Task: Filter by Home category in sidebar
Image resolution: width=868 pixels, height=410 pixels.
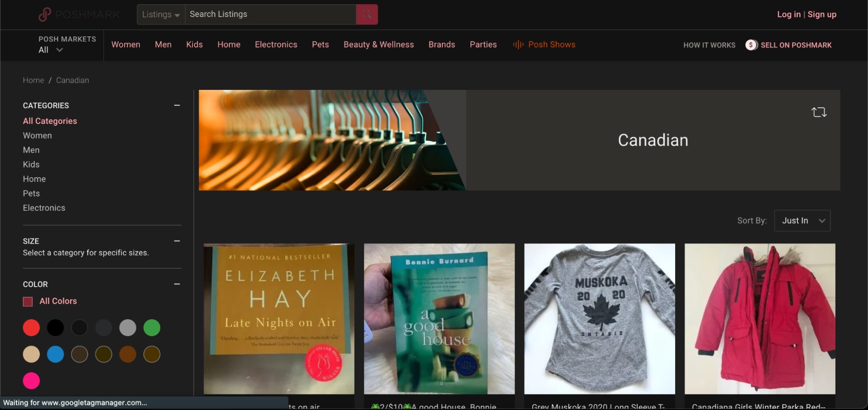Action: (34, 179)
